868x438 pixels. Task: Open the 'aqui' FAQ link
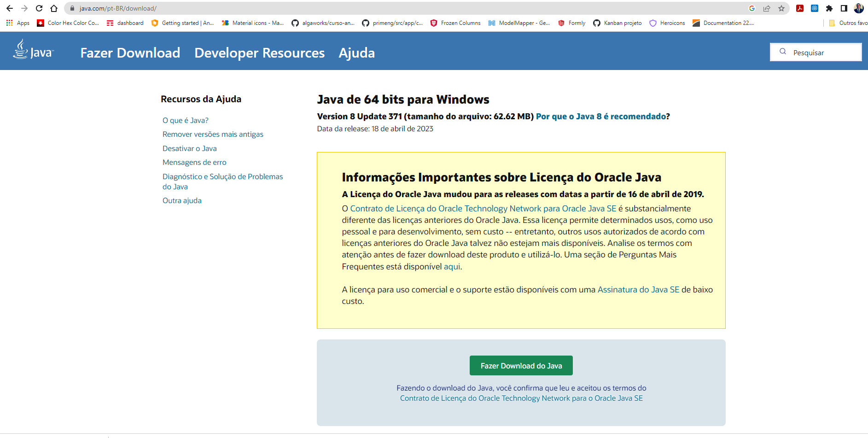[x=452, y=267]
